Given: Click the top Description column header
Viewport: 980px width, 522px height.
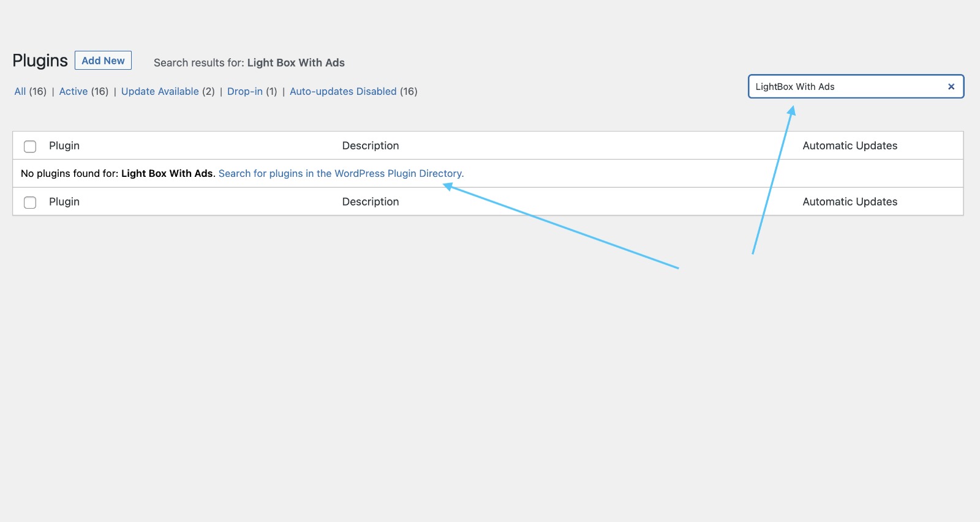Looking at the screenshot, I should pos(371,146).
